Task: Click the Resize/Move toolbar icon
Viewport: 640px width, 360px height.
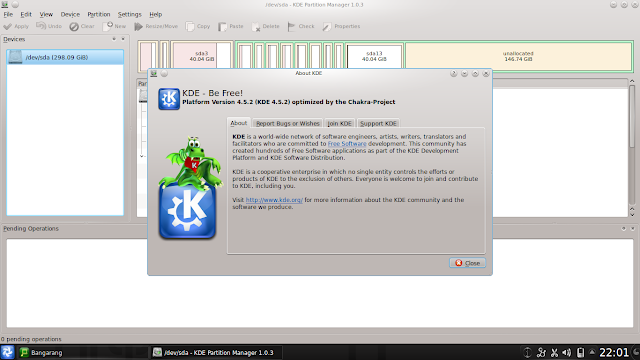Action: click(139, 27)
